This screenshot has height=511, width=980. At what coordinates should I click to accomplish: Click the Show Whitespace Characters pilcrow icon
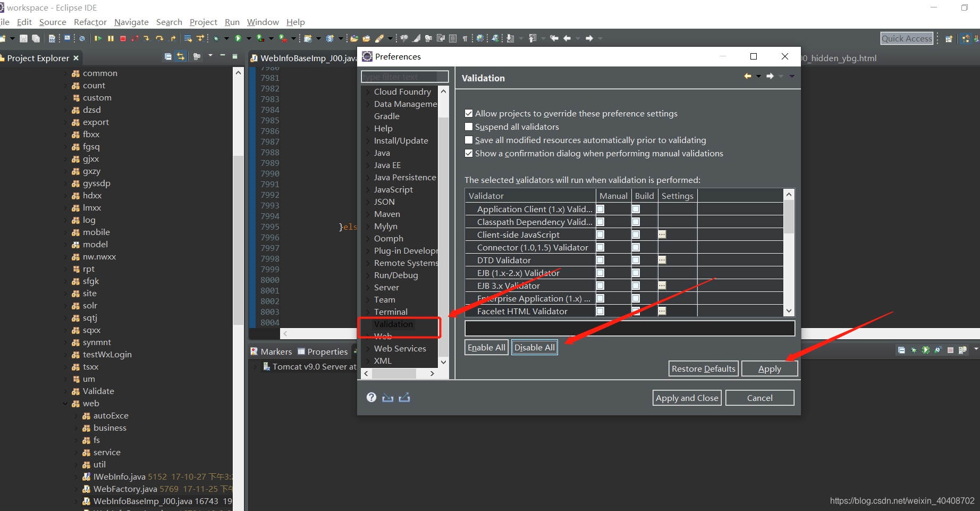tap(465, 38)
